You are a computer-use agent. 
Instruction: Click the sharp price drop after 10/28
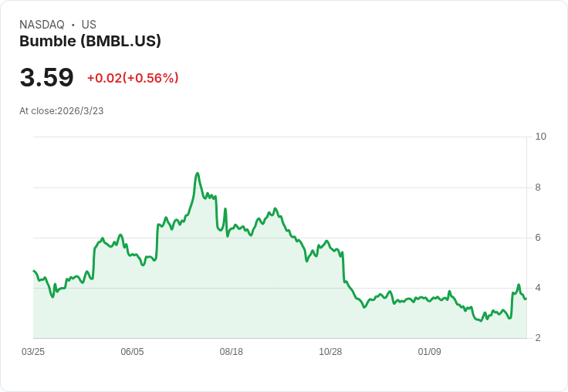coord(343,266)
